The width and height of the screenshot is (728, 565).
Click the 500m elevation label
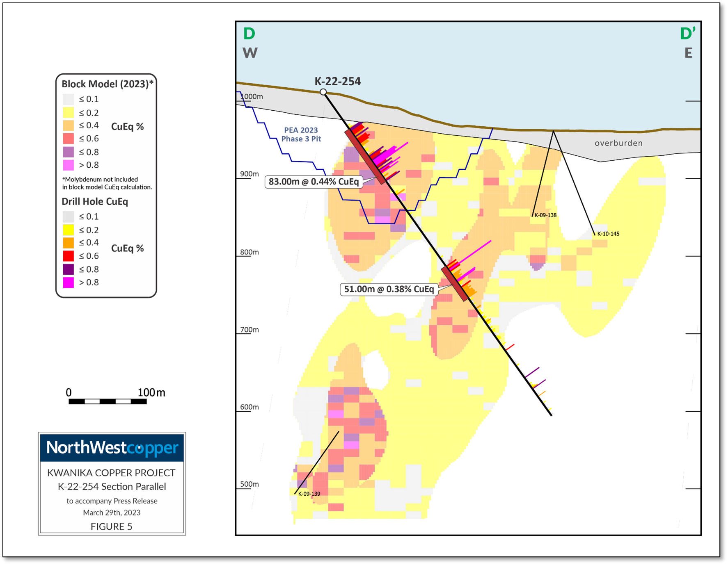tap(250, 484)
